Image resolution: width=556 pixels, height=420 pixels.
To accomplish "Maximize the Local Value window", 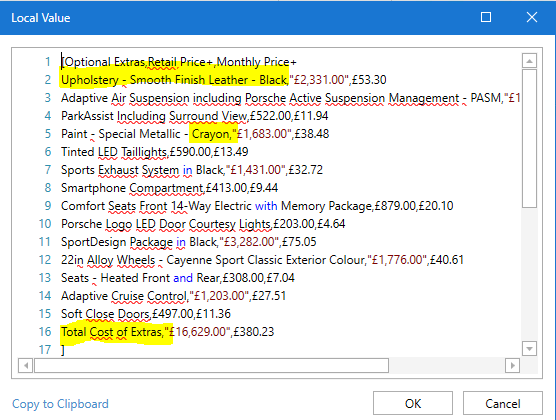I will click(486, 17).
